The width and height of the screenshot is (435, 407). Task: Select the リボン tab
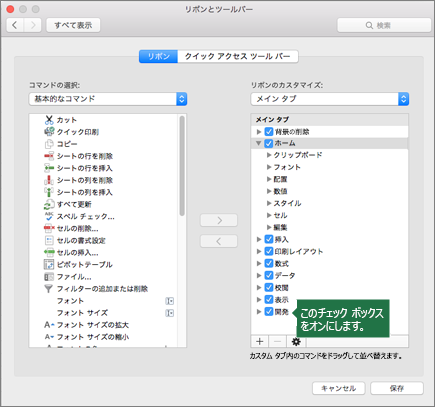[159, 56]
